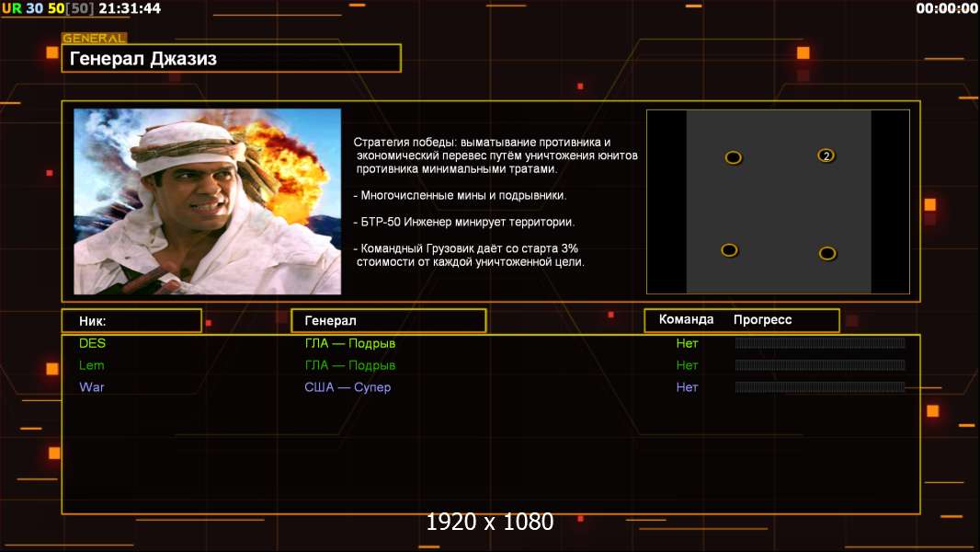Click the team value Нет for War
Viewport: 980px width, 552px height.
point(687,387)
